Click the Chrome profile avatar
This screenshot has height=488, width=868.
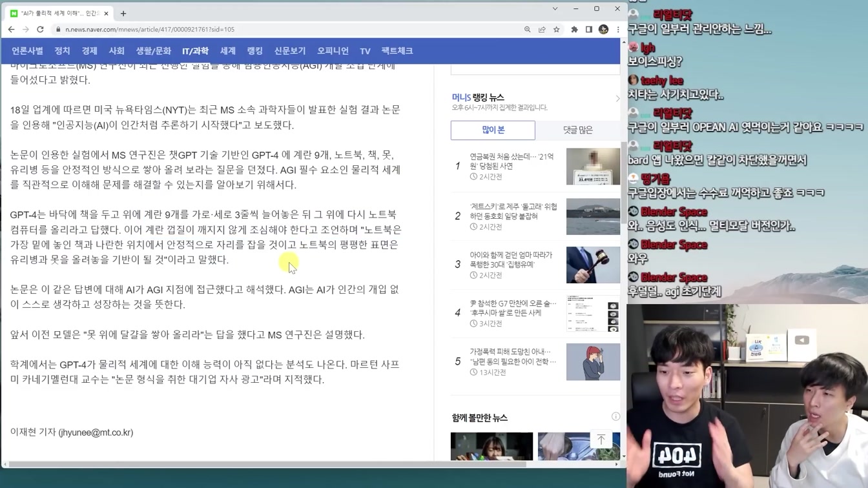[x=603, y=30]
